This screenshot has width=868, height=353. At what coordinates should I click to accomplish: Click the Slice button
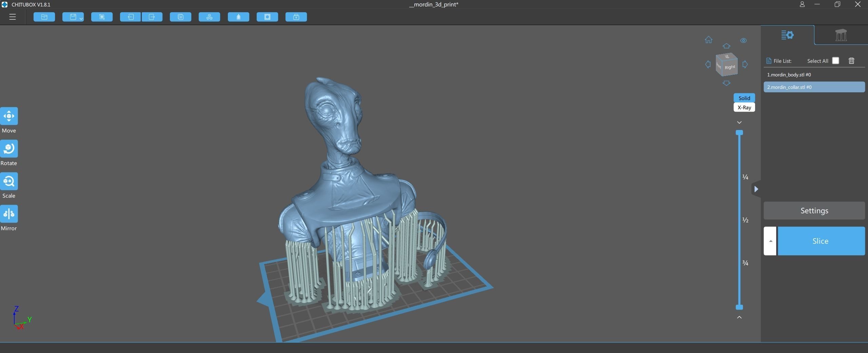point(821,241)
